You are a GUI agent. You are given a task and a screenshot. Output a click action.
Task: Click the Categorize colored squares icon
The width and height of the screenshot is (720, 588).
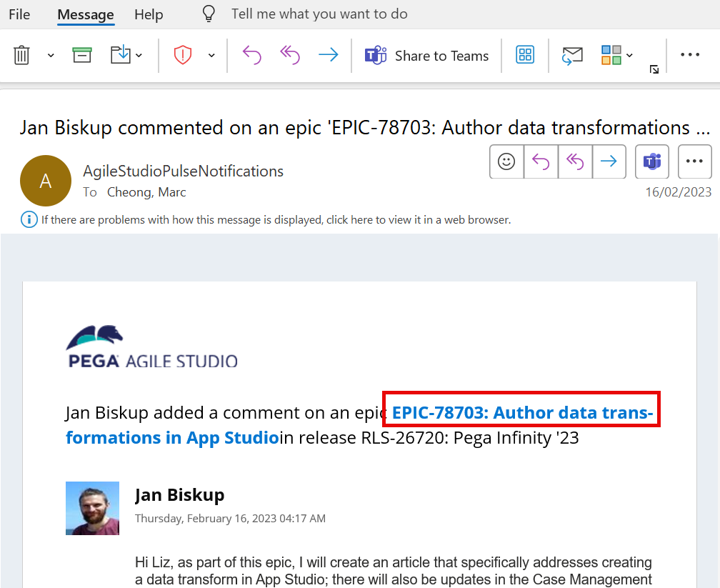click(611, 55)
